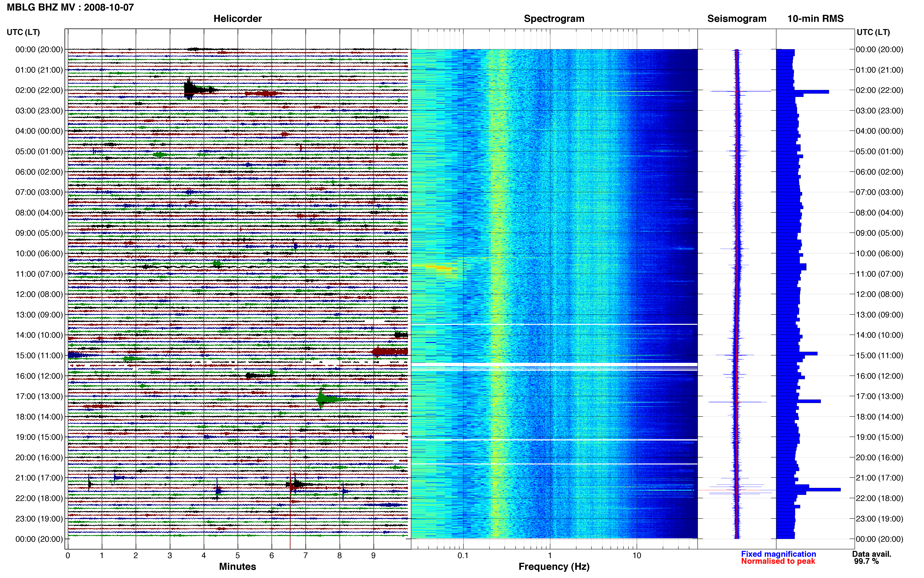Click right time label '12:00 (08:00)'
Image resolution: width=924 pixels, height=578 pixels.
(x=879, y=294)
